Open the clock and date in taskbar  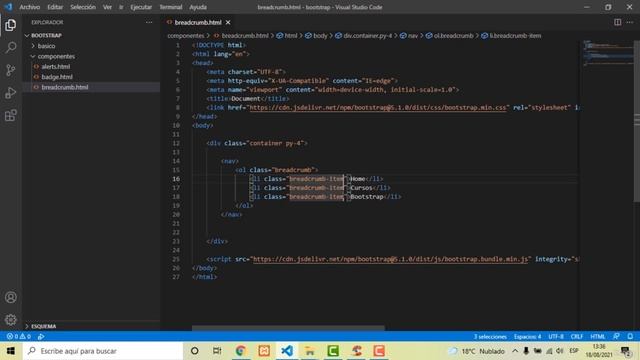click(599, 351)
